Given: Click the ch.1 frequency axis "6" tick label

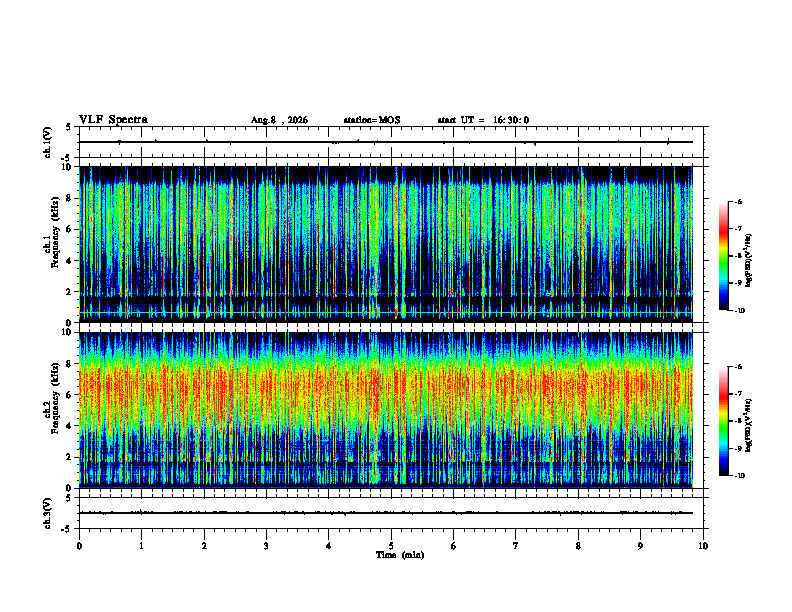Looking at the screenshot, I should [x=69, y=229].
